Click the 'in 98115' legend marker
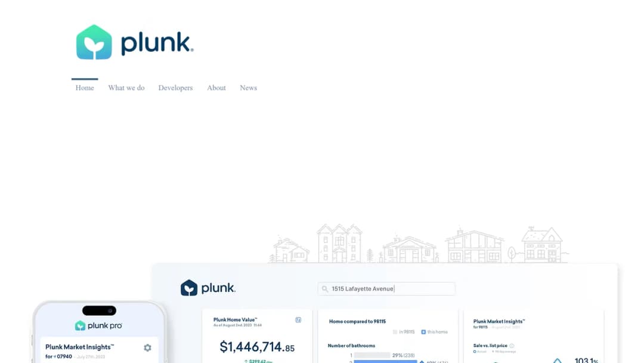 point(395,332)
